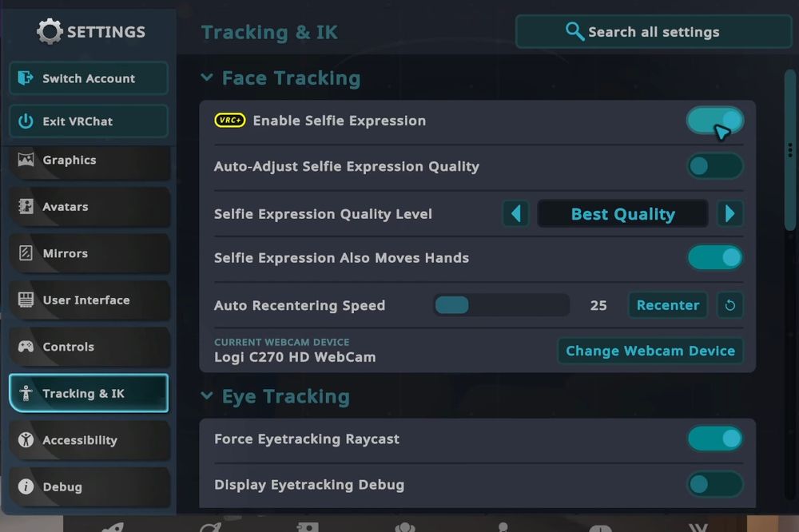The width and height of the screenshot is (799, 532).
Task: Open Debug settings category
Action: click(x=89, y=486)
